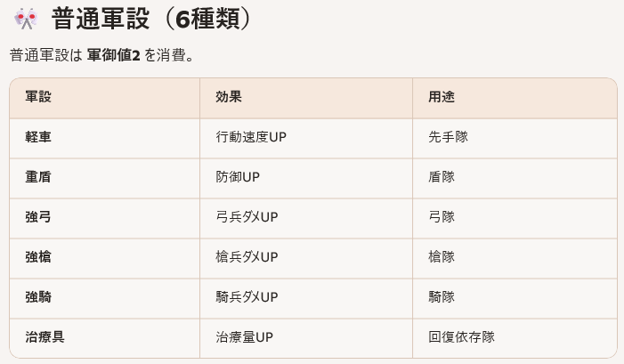Select the 重盾 row label
The width and height of the screenshot is (624, 364).
(38, 177)
